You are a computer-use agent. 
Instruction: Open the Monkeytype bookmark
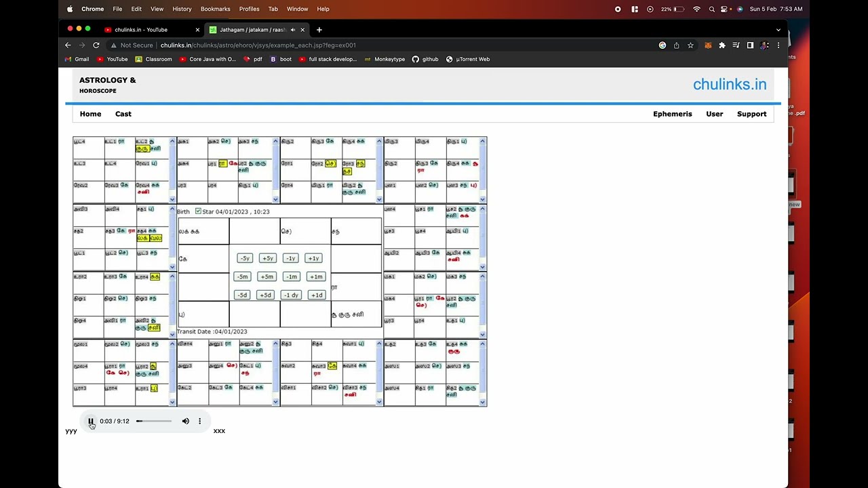(384, 59)
